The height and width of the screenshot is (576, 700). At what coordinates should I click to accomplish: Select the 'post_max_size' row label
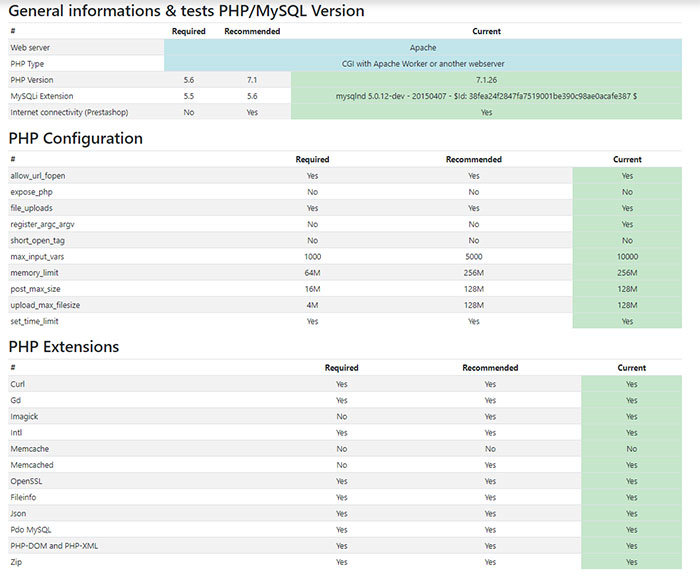click(x=35, y=289)
